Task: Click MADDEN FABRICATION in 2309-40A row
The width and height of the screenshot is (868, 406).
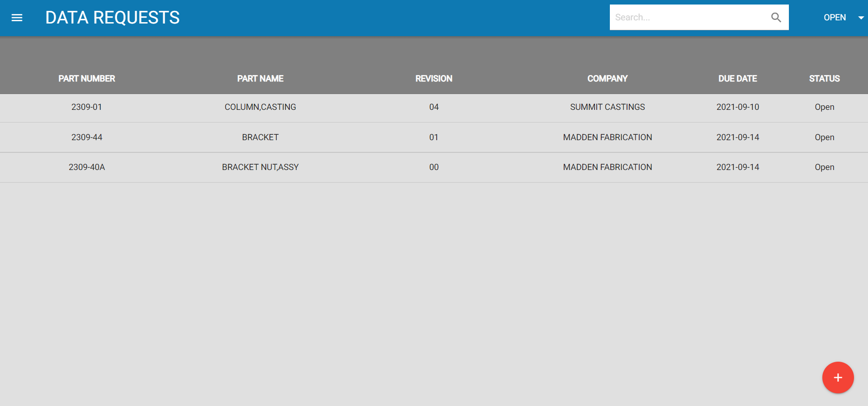Action: click(608, 167)
